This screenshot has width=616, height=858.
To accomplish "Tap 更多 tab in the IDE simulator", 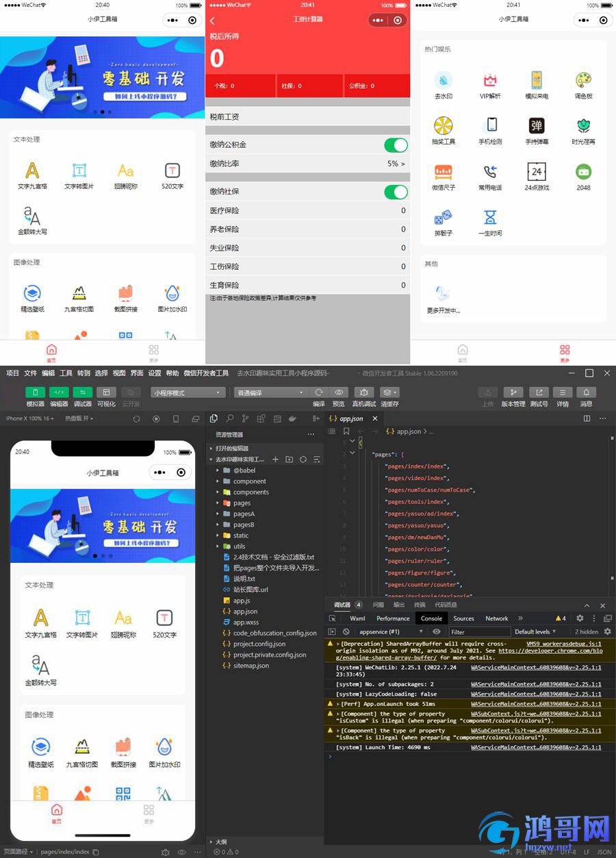I will pyautogui.click(x=149, y=813).
